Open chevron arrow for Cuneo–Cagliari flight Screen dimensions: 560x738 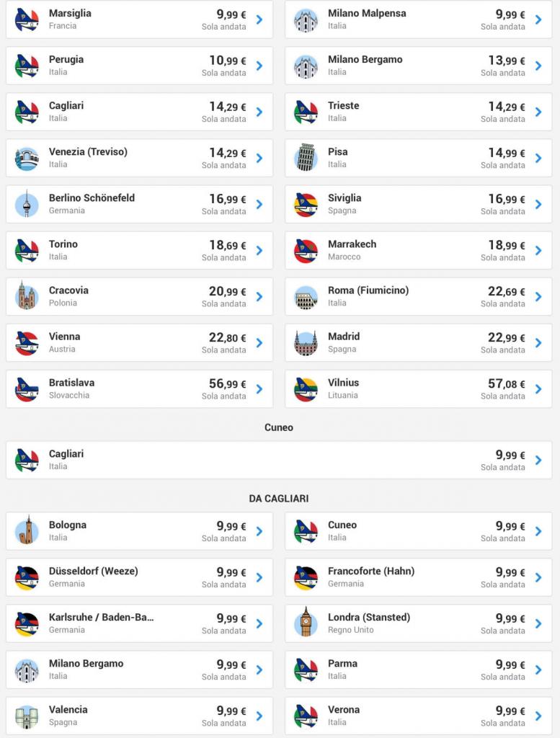coord(538,460)
